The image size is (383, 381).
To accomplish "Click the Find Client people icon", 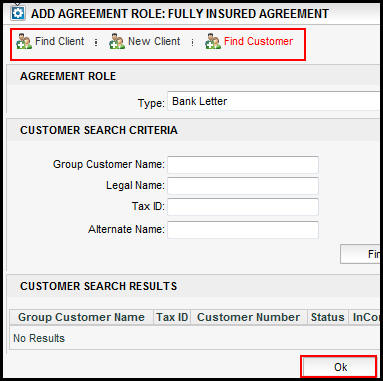I will 24,41.
